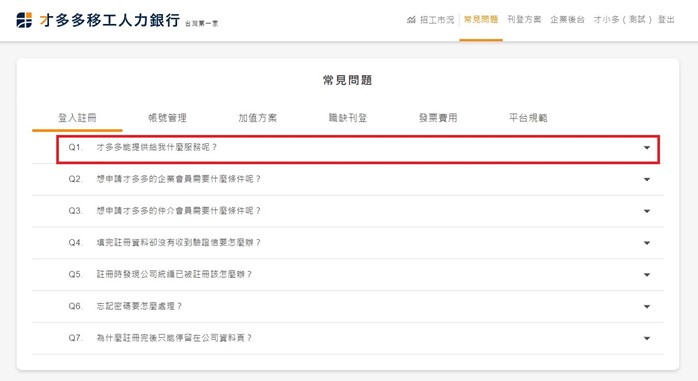The width and height of the screenshot is (698, 381).
Task: Go to 企業後台 in navigation bar
Action: pyautogui.click(x=567, y=20)
